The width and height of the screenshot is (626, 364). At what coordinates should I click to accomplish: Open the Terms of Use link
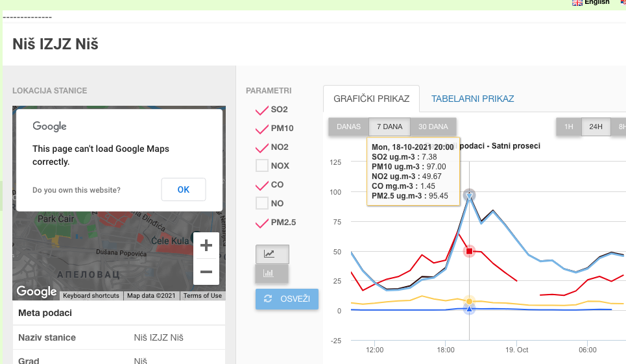pyautogui.click(x=202, y=296)
